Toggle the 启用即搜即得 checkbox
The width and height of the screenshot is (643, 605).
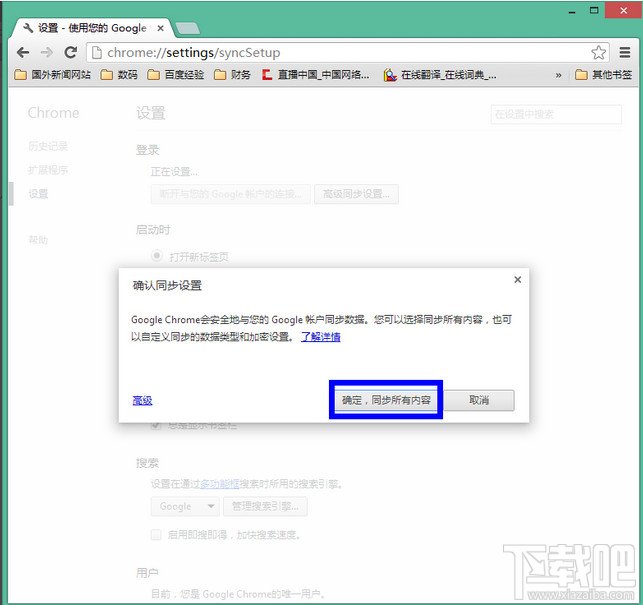[x=156, y=534]
